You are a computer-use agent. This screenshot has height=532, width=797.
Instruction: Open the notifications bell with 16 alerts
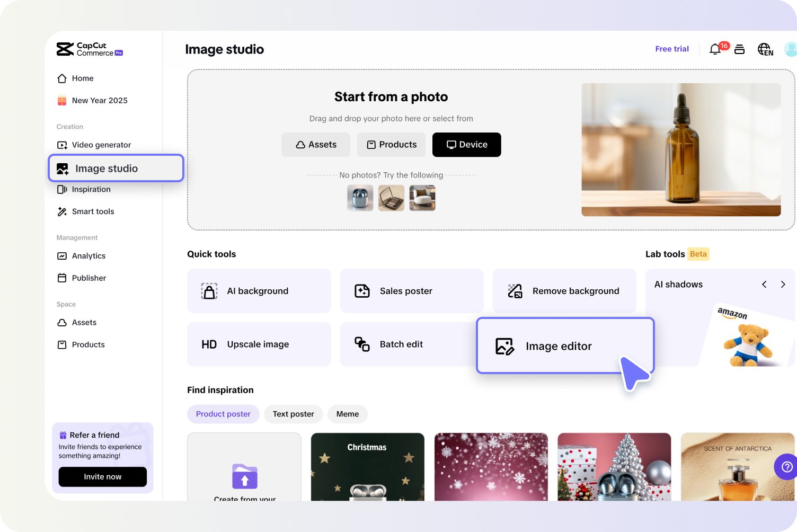click(714, 49)
